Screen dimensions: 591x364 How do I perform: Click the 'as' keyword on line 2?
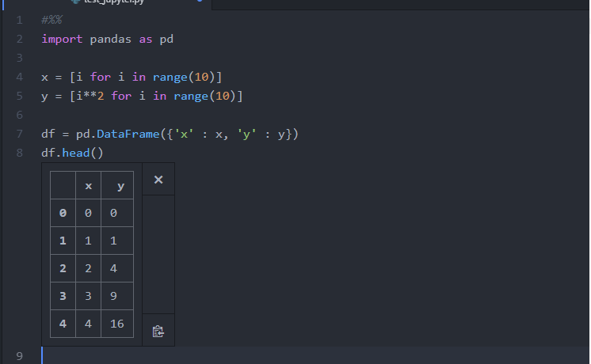146,39
